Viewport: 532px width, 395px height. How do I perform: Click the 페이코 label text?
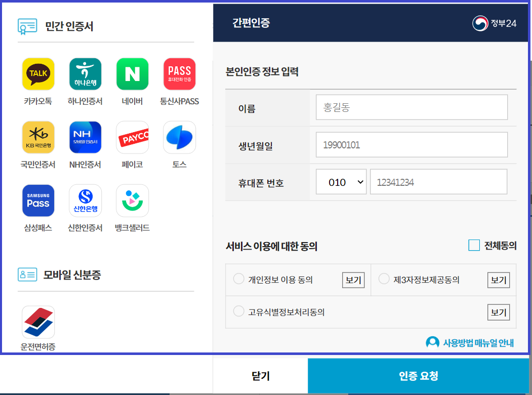pyautogui.click(x=132, y=165)
